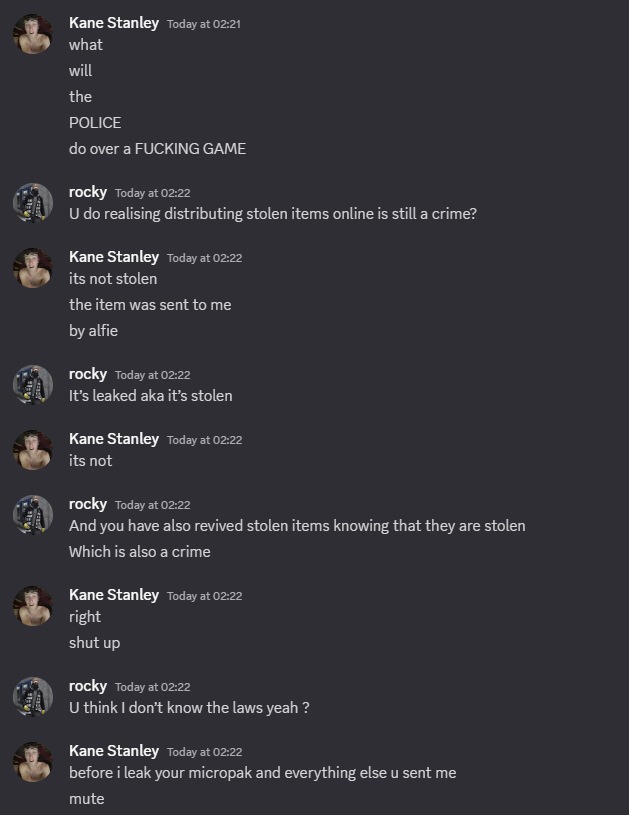Click the Kane Stanley username above the single 'its not' message
Viewport: 629px width, 815px height.
(x=114, y=439)
